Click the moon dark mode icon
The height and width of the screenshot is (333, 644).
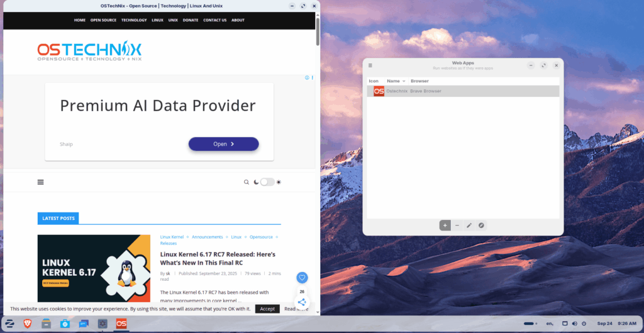[x=257, y=182]
